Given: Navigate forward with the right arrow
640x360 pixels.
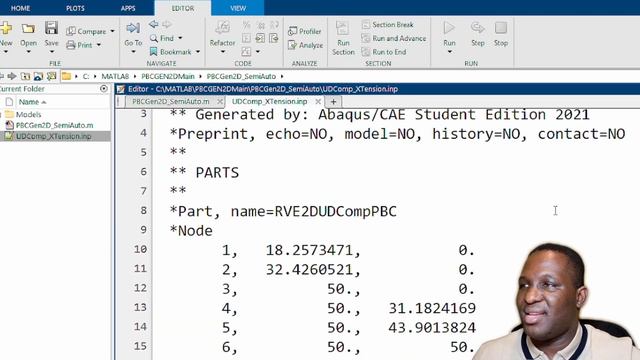Looking at the screenshot, I should (167, 24).
